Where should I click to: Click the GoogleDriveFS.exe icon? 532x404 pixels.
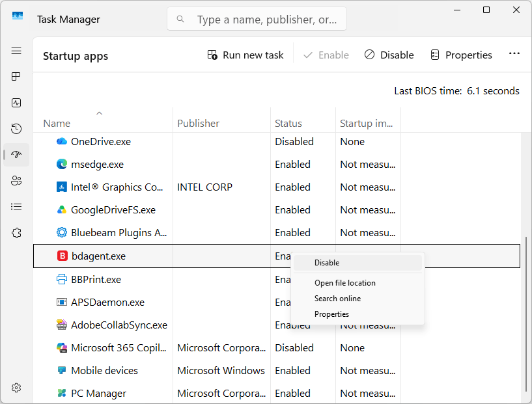(x=61, y=209)
